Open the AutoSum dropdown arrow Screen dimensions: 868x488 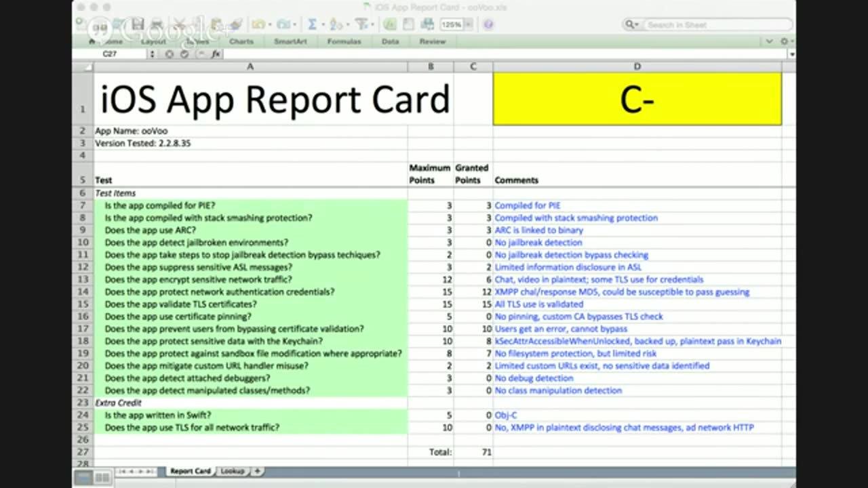click(323, 24)
